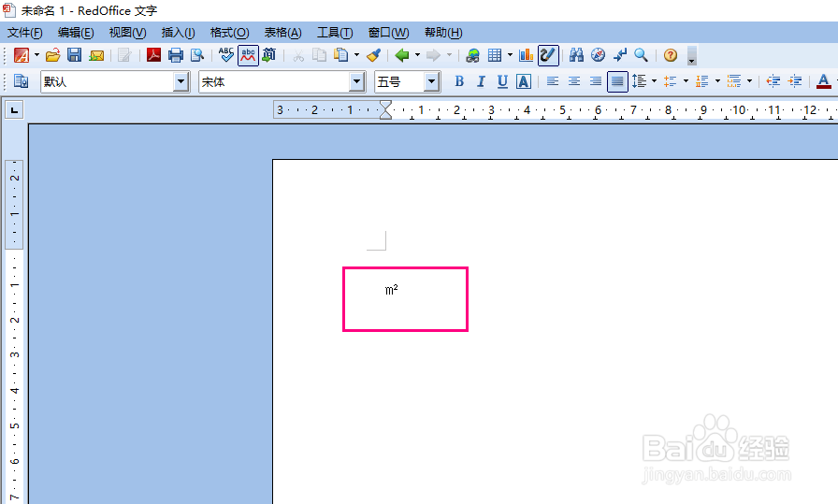Align paragraph right
The width and height of the screenshot is (838, 504).
(596, 81)
